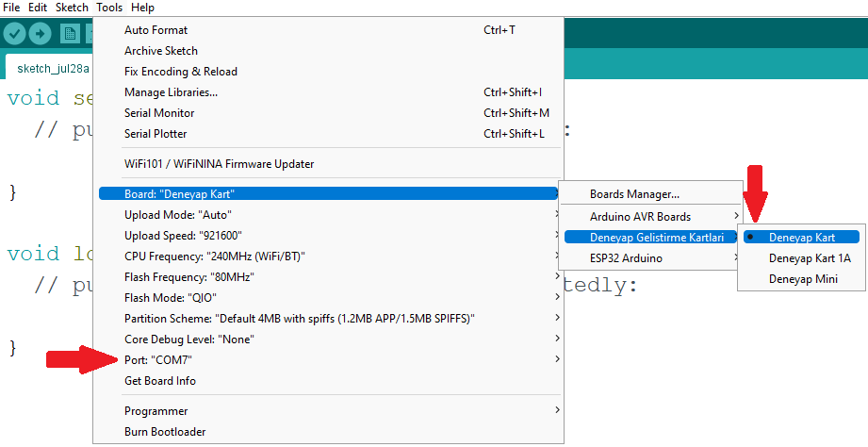The width and height of the screenshot is (868, 447).
Task: Expand the Programmer submenu
Action: tap(329, 411)
